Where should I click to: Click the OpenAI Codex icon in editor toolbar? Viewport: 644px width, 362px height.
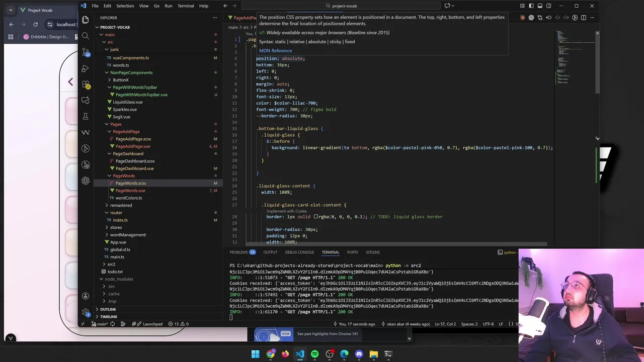(531, 18)
